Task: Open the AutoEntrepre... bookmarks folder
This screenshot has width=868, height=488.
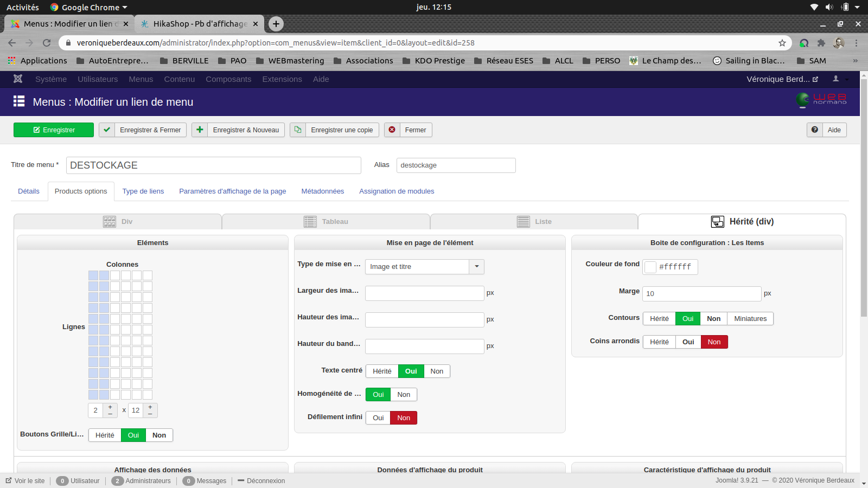Action: tap(112, 61)
